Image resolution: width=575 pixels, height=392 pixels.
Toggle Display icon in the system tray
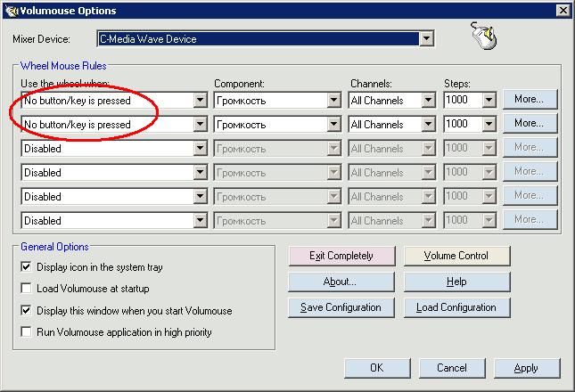click(26, 266)
